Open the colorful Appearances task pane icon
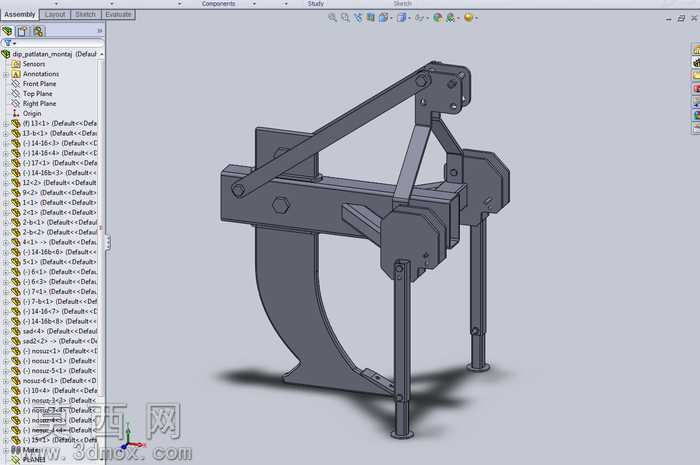This screenshot has width=700, height=465. click(x=696, y=115)
